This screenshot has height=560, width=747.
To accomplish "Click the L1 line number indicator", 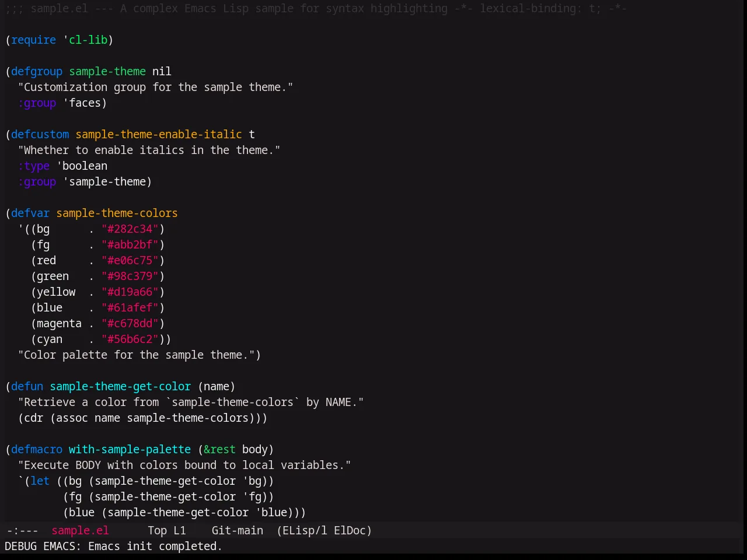I will (180, 530).
